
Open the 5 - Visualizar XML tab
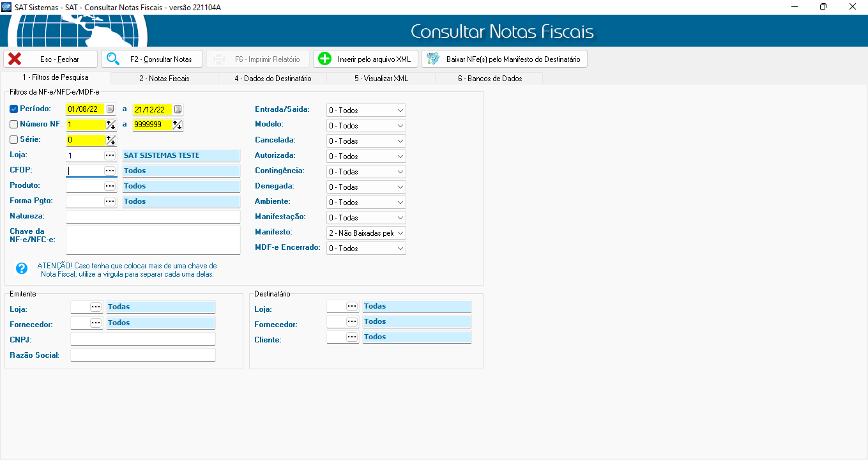point(381,79)
